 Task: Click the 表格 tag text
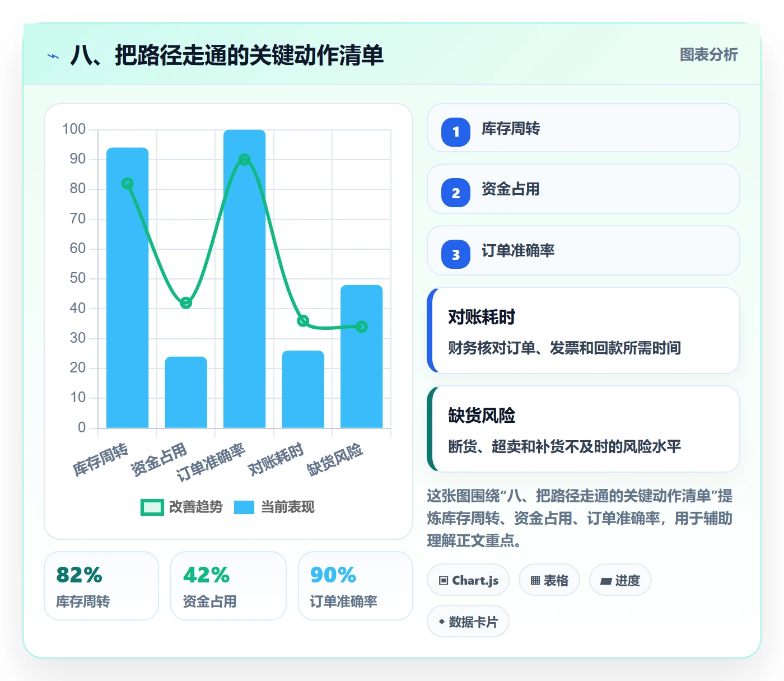point(556,581)
